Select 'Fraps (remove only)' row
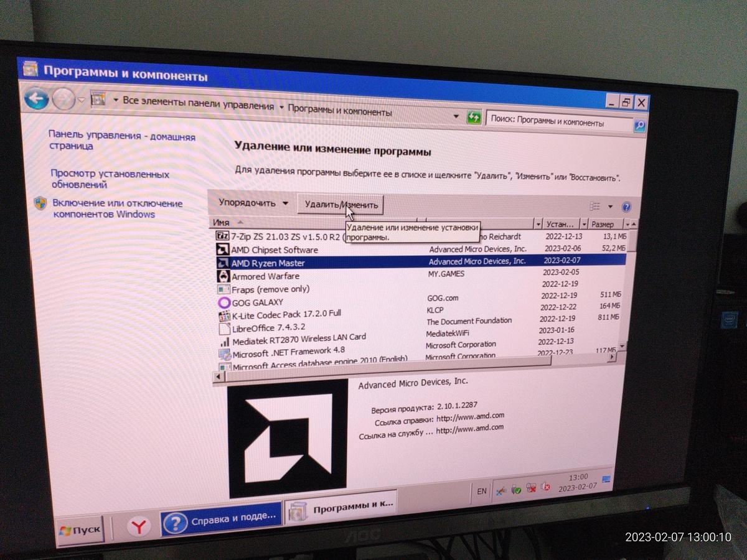 [421, 287]
